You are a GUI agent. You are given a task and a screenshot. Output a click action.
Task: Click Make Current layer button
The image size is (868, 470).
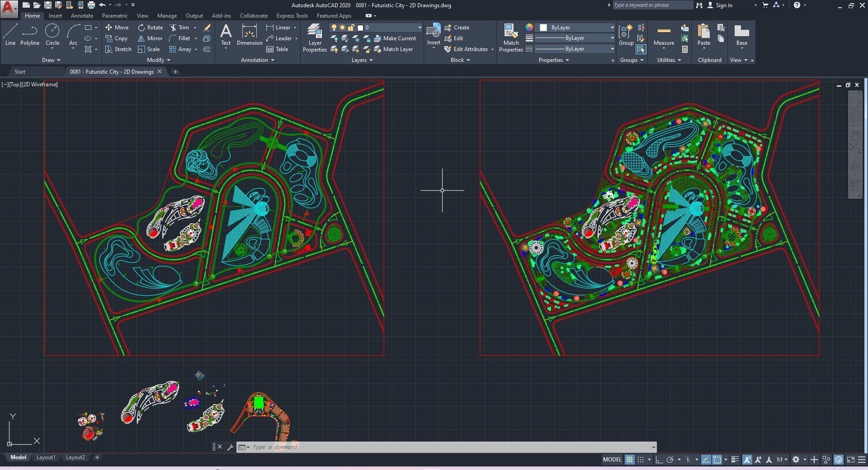(x=395, y=38)
